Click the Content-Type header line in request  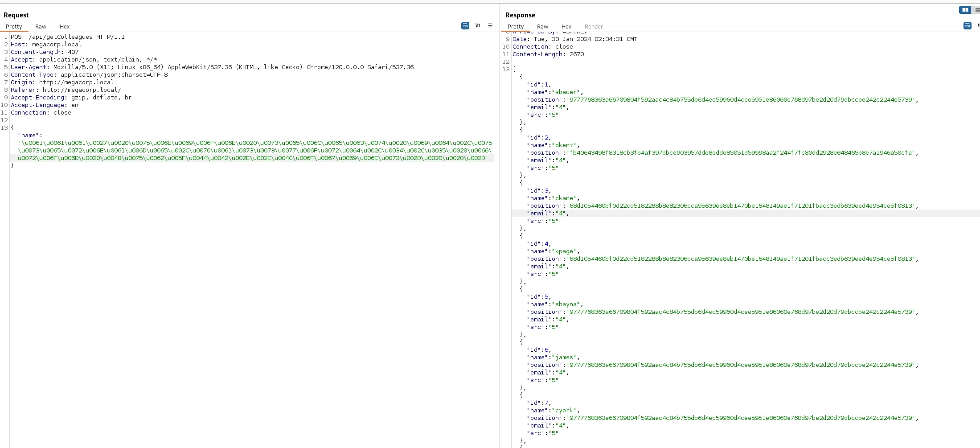(89, 75)
